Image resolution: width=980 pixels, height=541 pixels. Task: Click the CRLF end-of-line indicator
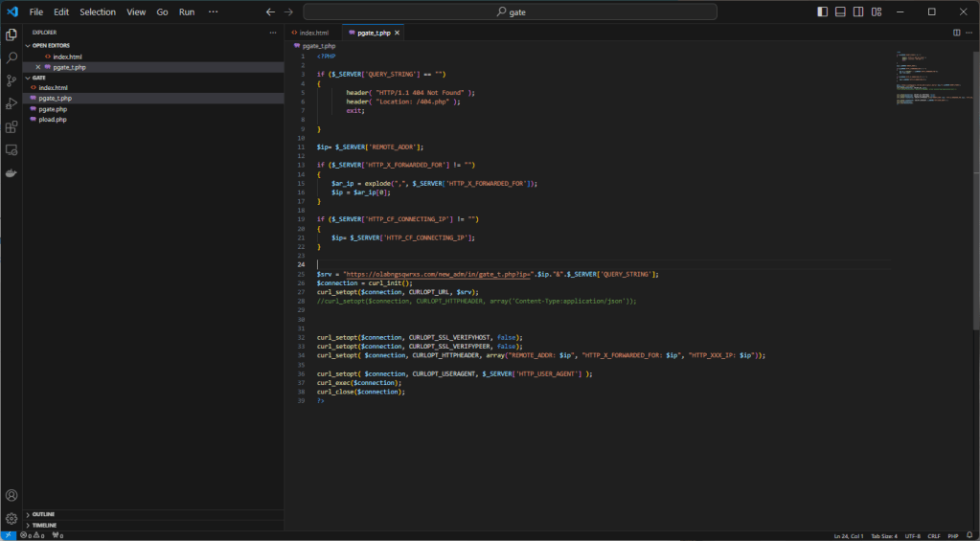[x=933, y=535]
